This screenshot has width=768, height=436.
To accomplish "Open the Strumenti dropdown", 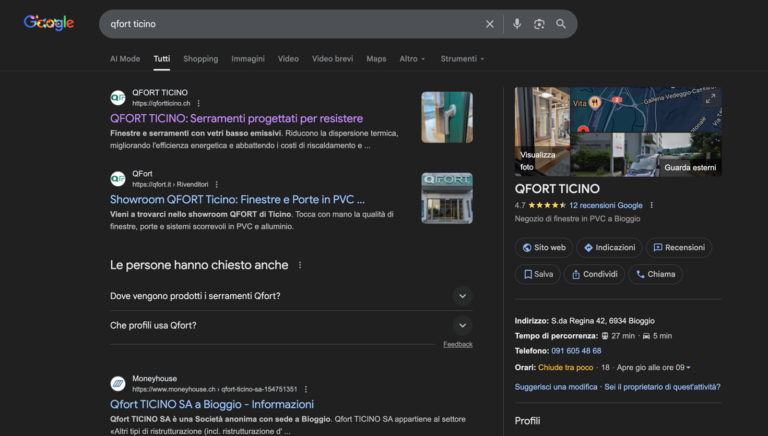I will (462, 59).
